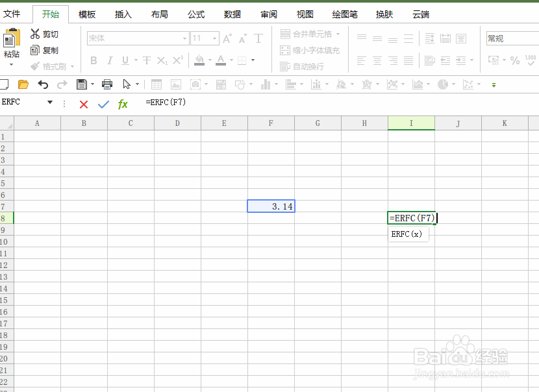The height and width of the screenshot is (392, 539).
Task: Click the increase font size icon
Action: point(227,38)
